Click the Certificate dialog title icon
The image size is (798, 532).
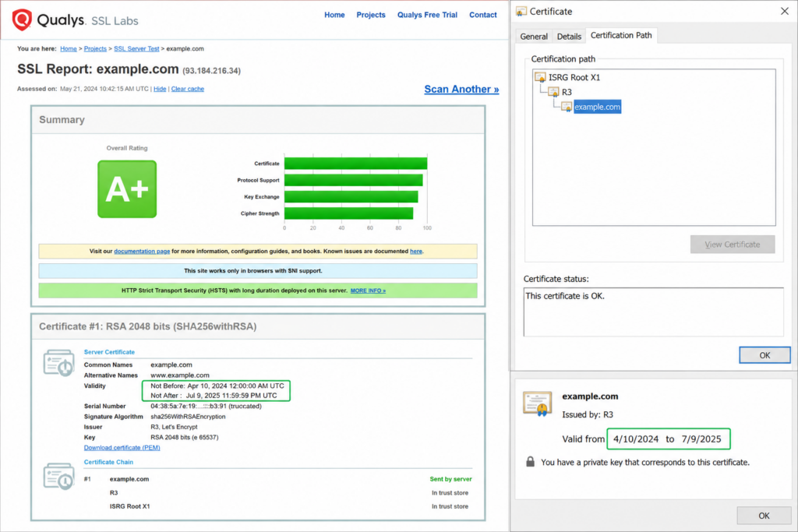[521, 11]
